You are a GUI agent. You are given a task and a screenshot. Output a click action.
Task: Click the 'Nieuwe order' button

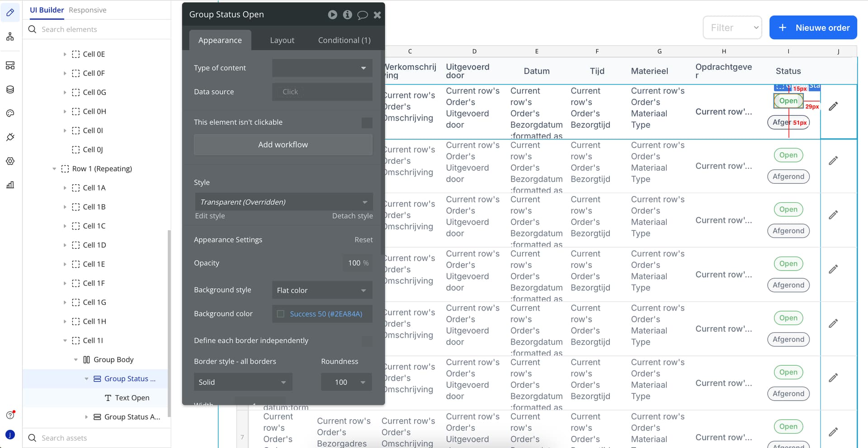pyautogui.click(x=813, y=28)
